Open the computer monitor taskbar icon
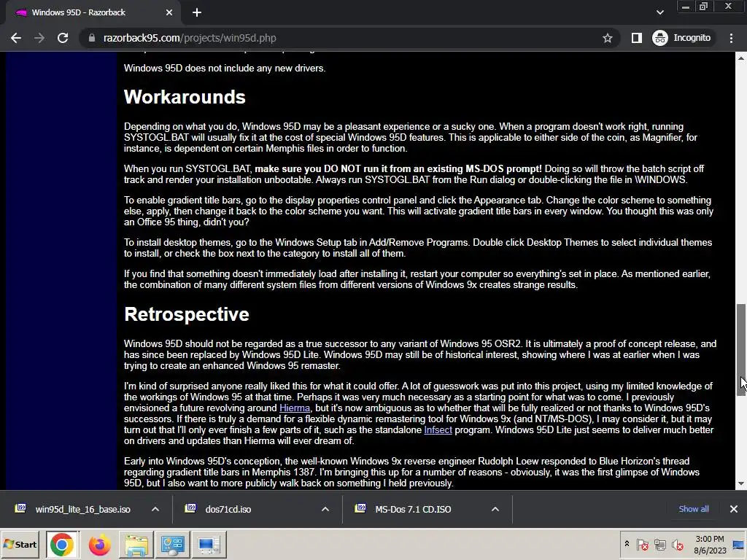The width and height of the screenshot is (747, 560). click(x=209, y=545)
